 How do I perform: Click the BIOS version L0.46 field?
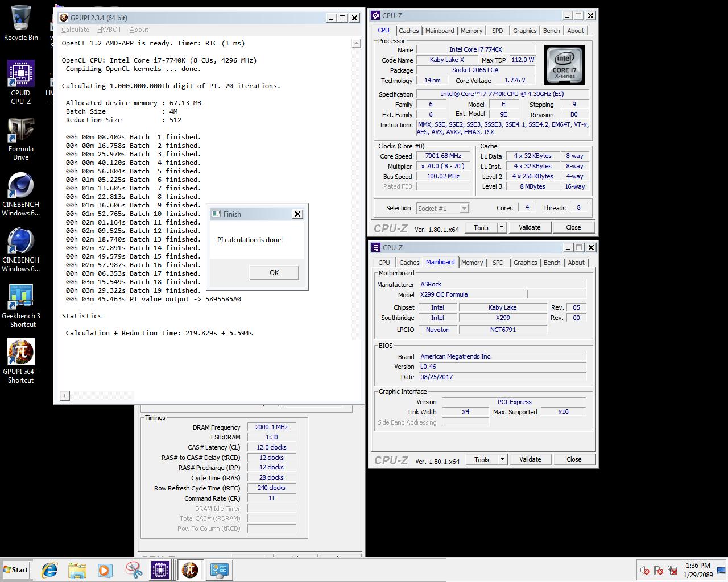pyautogui.click(x=502, y=367)
